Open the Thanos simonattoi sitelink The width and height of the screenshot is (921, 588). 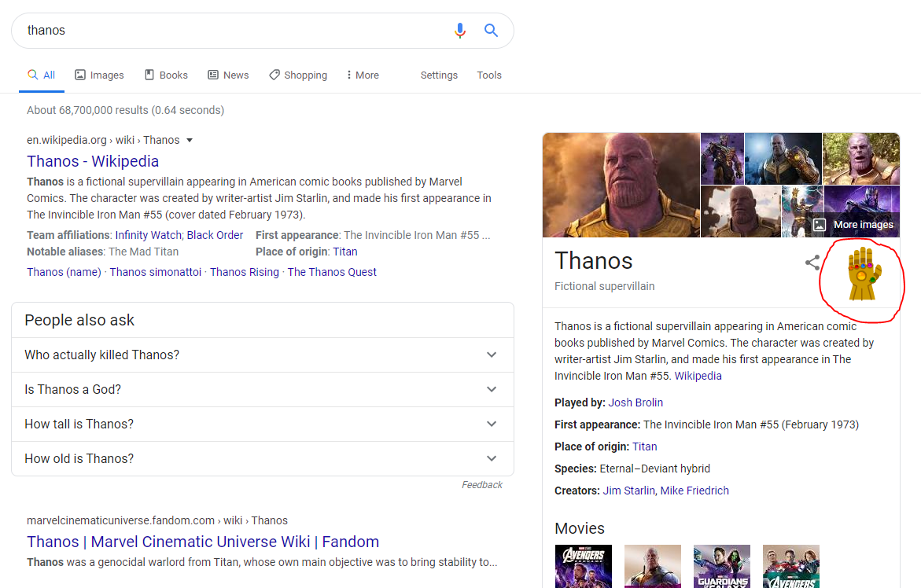[x=156, y=272]
